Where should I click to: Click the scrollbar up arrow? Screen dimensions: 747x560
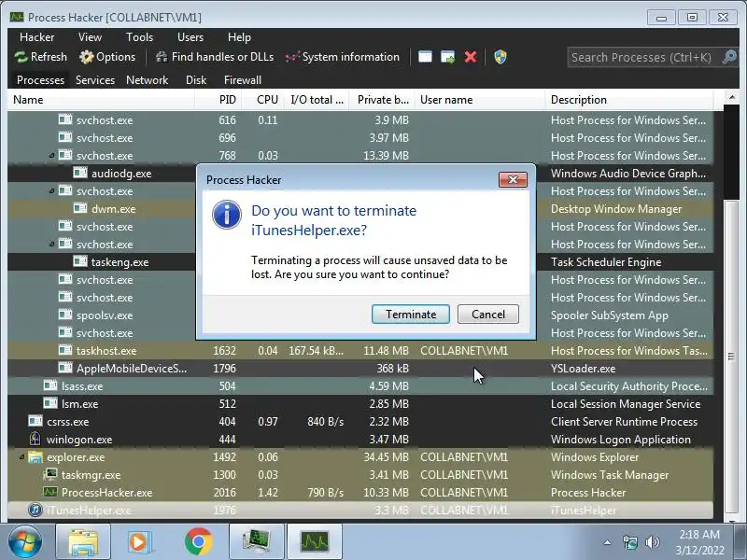pyautogui.click(x=731, y=98)
